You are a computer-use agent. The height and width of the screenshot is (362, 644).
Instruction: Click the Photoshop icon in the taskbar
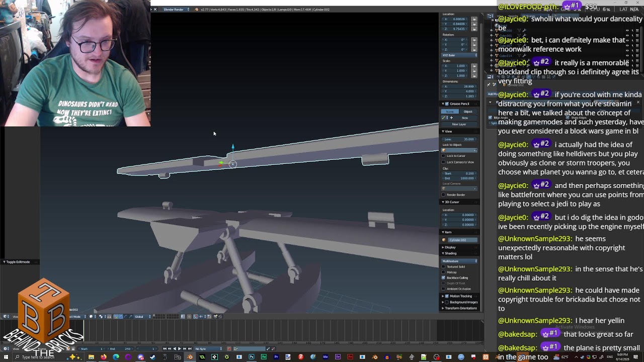(252, 357)
